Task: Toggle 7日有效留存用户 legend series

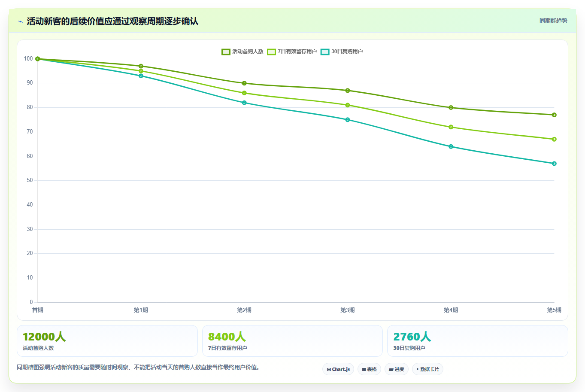Action: (292, 52)
